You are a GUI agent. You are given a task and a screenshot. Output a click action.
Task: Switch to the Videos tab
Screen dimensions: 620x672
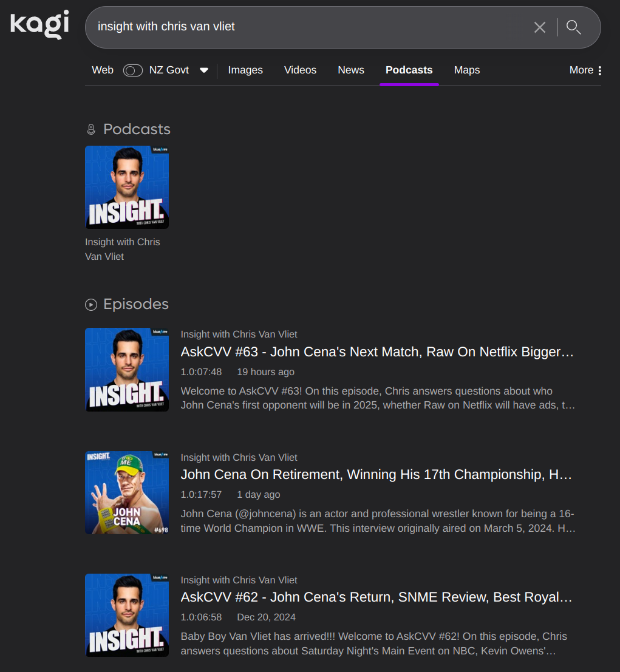[300, 70]
